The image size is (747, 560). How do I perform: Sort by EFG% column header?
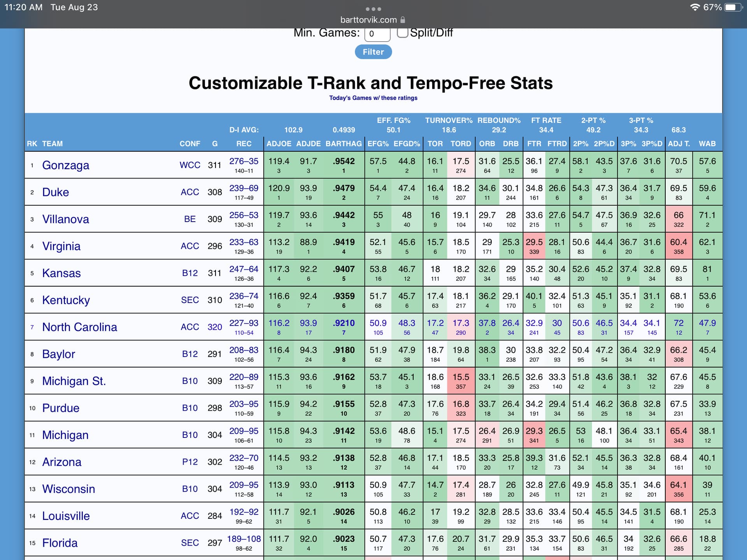(x=378, y=144)
